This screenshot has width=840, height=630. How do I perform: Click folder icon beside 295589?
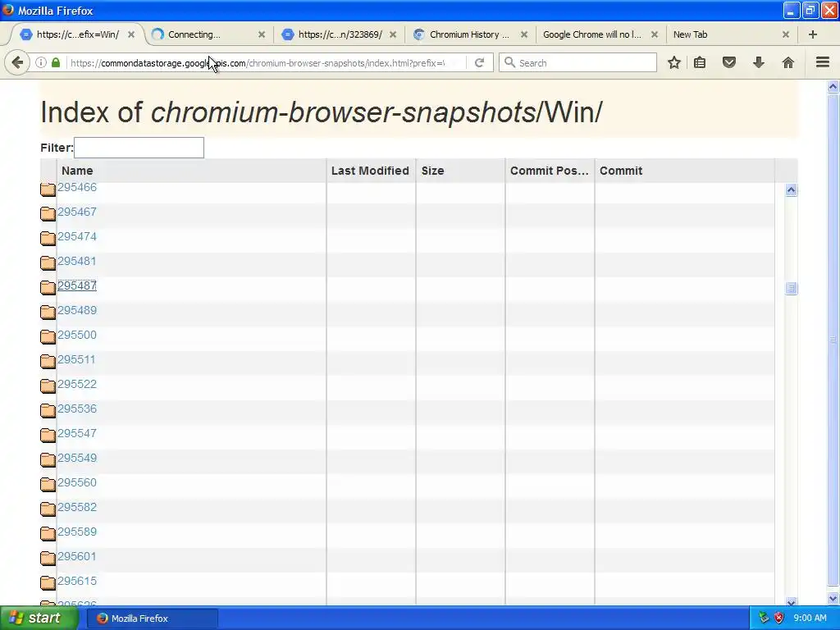point(48,533)
